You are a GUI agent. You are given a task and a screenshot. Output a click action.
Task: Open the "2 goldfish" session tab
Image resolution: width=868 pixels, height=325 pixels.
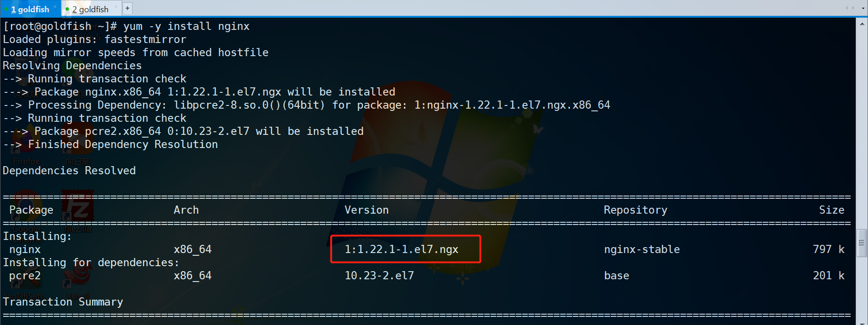click(x=90, y=9)
